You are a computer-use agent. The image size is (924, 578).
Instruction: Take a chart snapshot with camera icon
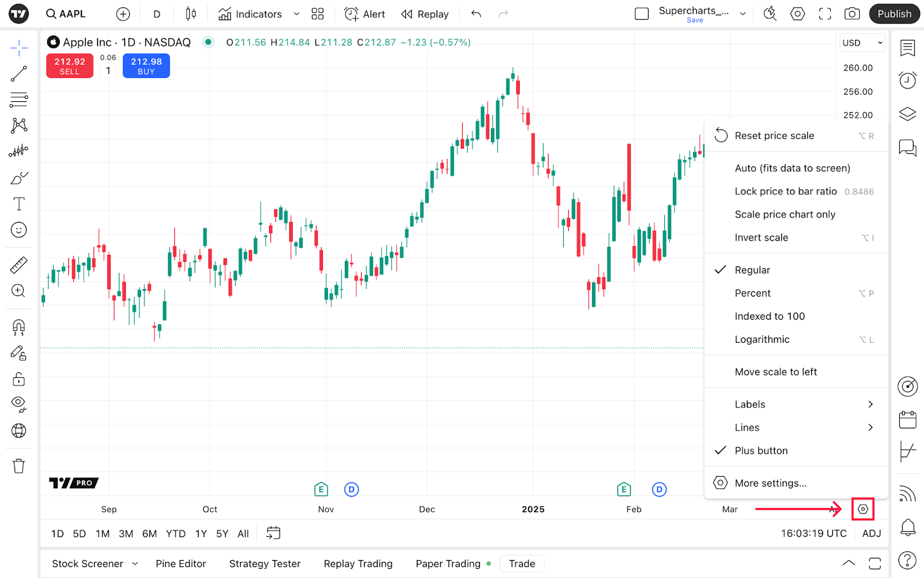(852, 14)
